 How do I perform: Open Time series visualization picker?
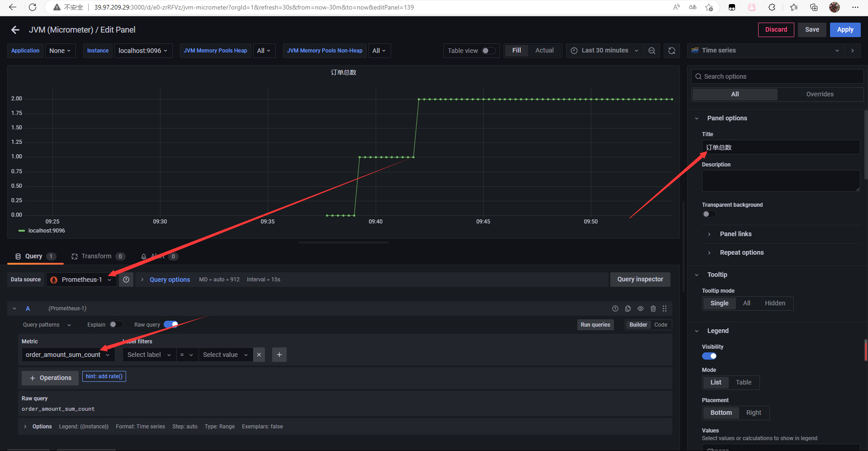point(765,51)
